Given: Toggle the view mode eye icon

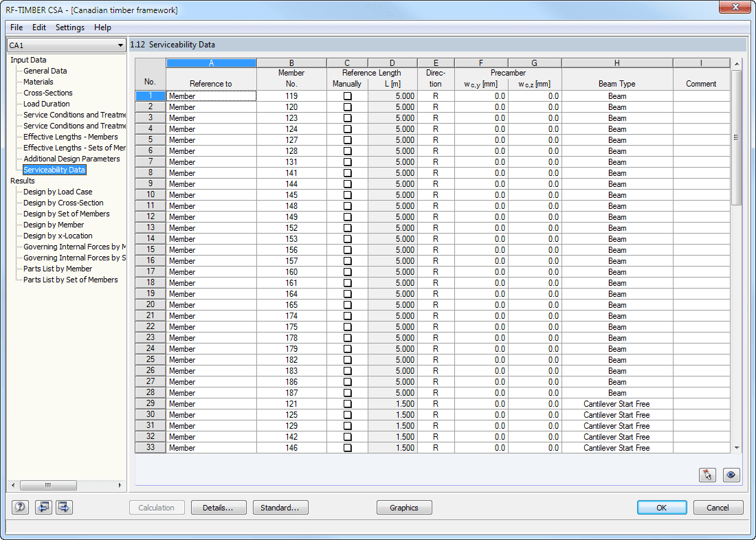Looking at the screenshot, I should coord(730,475).
